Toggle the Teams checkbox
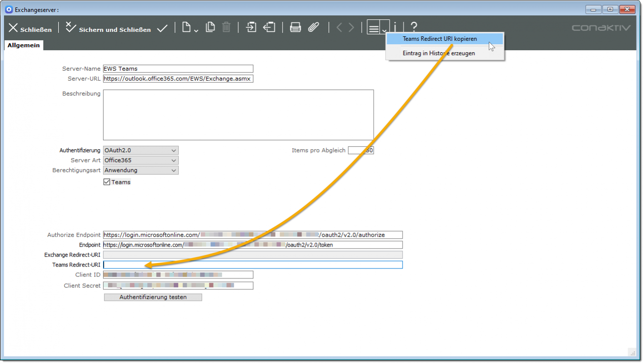This screenshot has height=364, width=644. pos(107,182)
